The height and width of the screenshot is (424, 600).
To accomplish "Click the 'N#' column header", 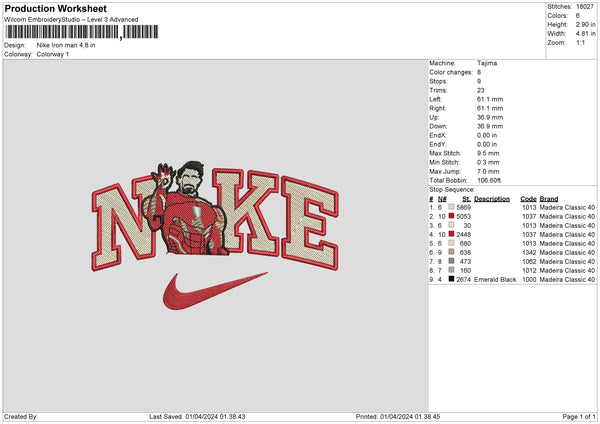I will 442,199.
